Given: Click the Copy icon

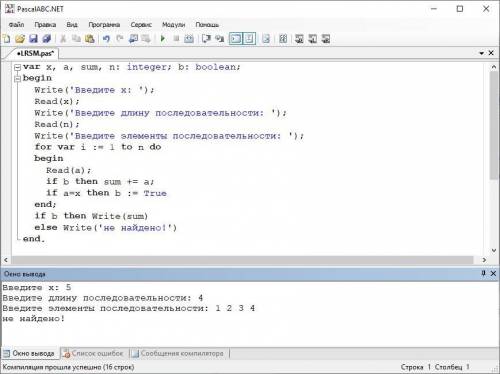Looking at the screenshot, I should click(x=76, y=39).
